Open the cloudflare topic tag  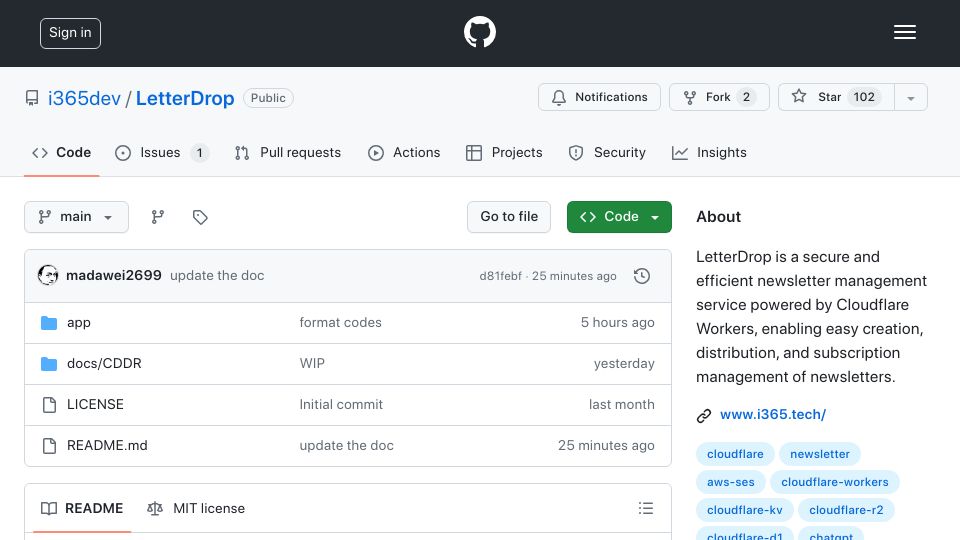[735, 454]
